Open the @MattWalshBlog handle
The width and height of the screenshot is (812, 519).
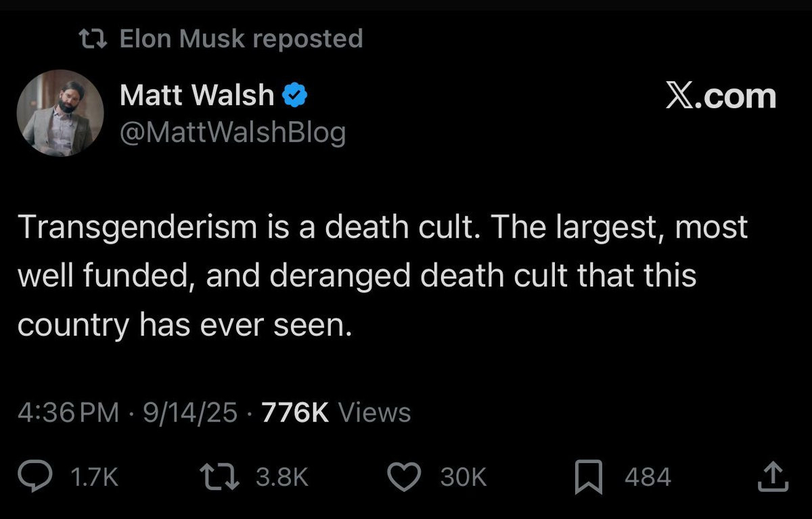233,132
